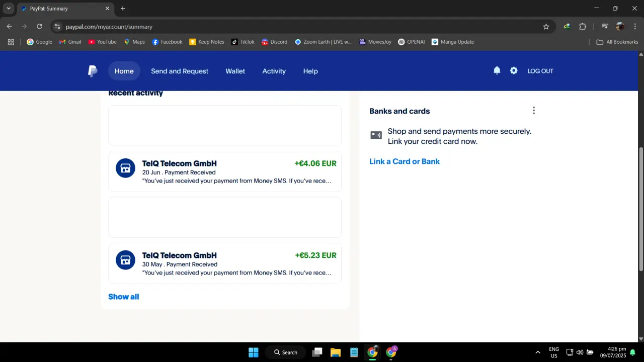Open File Explorer from the taskbar
The width and height of the screenshot is (644, 362).
click(x=336, y=352)
